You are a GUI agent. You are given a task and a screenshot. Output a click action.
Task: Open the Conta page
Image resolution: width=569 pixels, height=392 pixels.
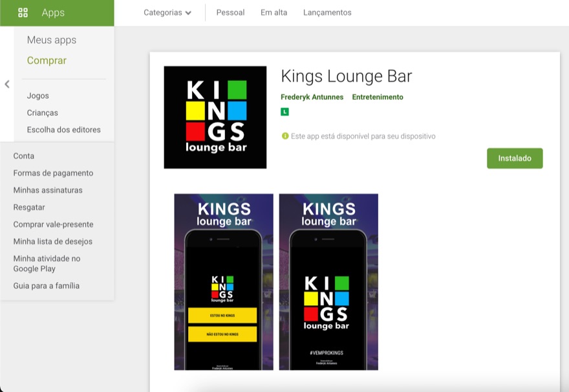pyautogui.click(x=23, y=156)
